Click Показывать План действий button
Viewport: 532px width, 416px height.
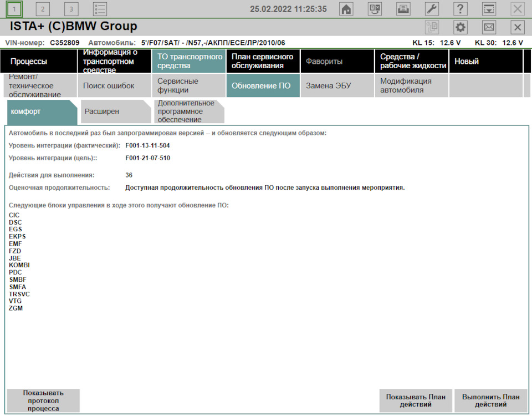coord(416,400)
